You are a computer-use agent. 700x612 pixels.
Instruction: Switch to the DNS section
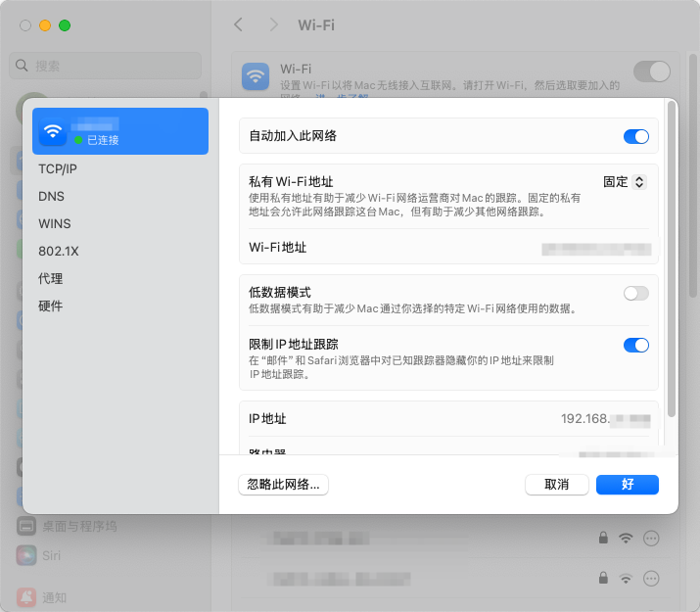click(x=51, y=197)
